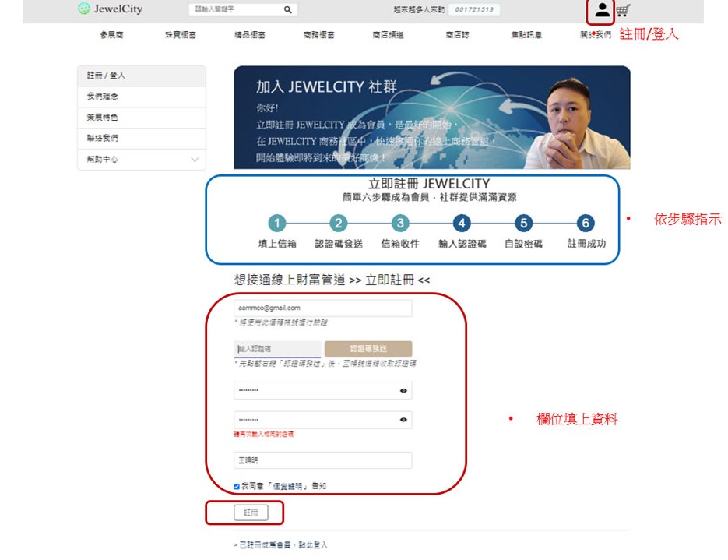Screen dimensions: 728x560
Task: Click the 註冊 submit button
Action: tap(251, 512)
